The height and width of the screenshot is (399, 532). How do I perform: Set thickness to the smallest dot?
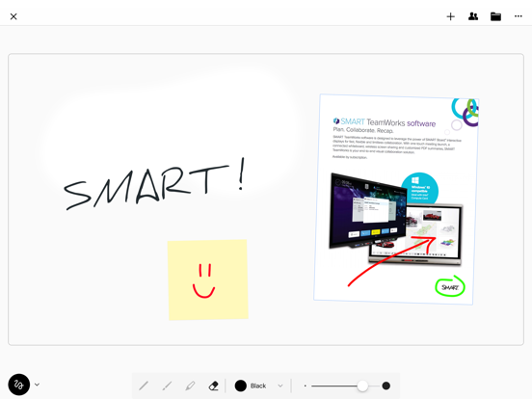pos(305,386)
